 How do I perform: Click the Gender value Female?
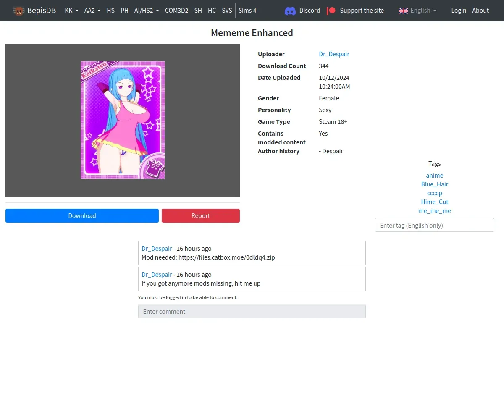click(329, 98)
